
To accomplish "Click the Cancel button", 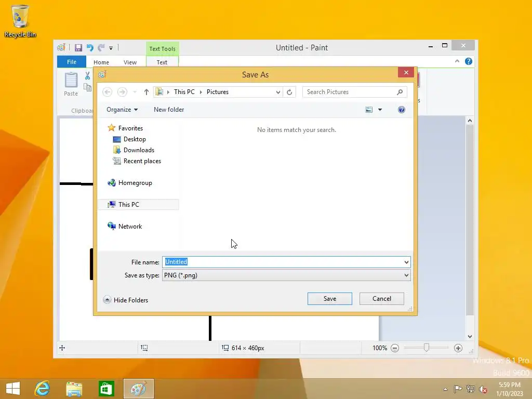I will pyautogui.click(x=382, y=299).
